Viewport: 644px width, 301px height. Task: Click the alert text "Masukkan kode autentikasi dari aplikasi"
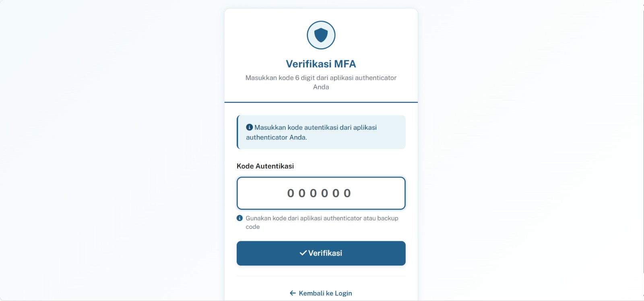pyautogui.click(x=316, y=127)
